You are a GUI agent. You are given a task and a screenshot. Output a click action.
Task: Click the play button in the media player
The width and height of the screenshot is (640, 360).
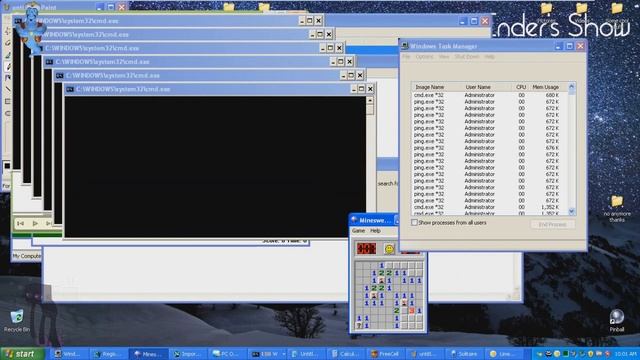click(35, 223)
